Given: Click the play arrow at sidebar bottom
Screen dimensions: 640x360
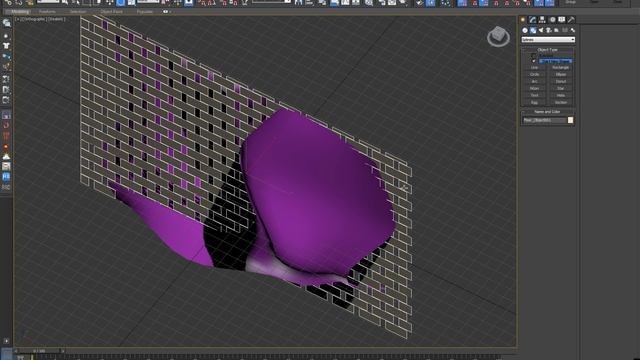Looking at the screenshot, I should 6,341.
